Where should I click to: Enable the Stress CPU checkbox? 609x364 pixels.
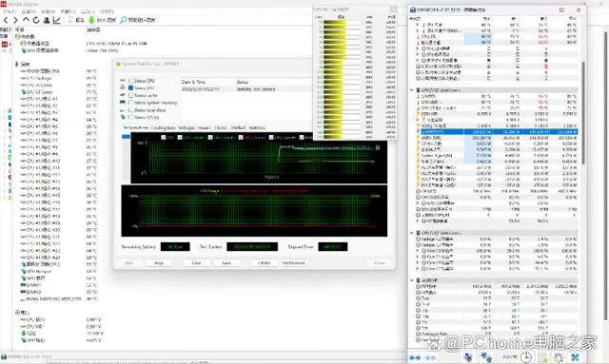(131, 81)
